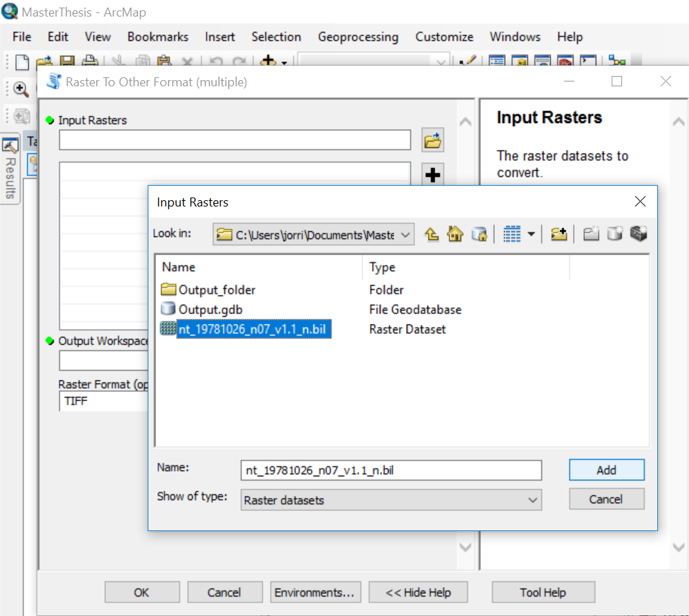Open Tool Help
This screenshot has width=689, height=616.
coord(543,593)
